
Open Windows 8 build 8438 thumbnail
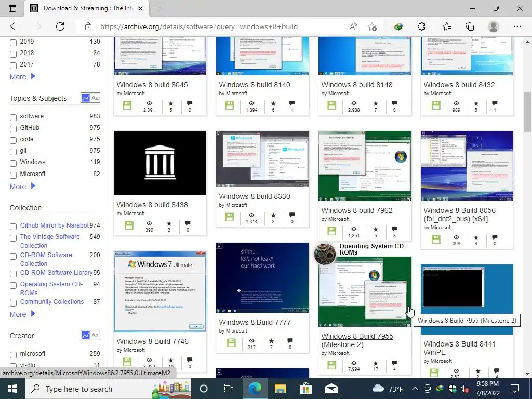[x=160, y=163]
